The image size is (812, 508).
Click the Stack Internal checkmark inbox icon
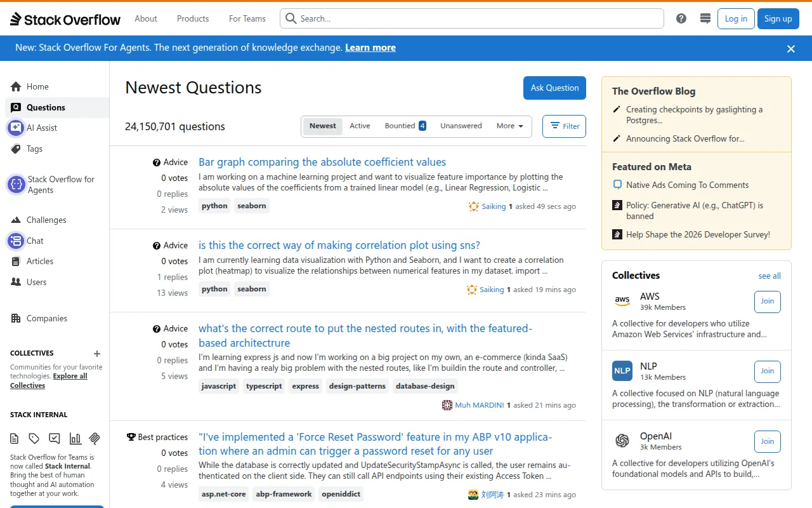coord(55,438)
